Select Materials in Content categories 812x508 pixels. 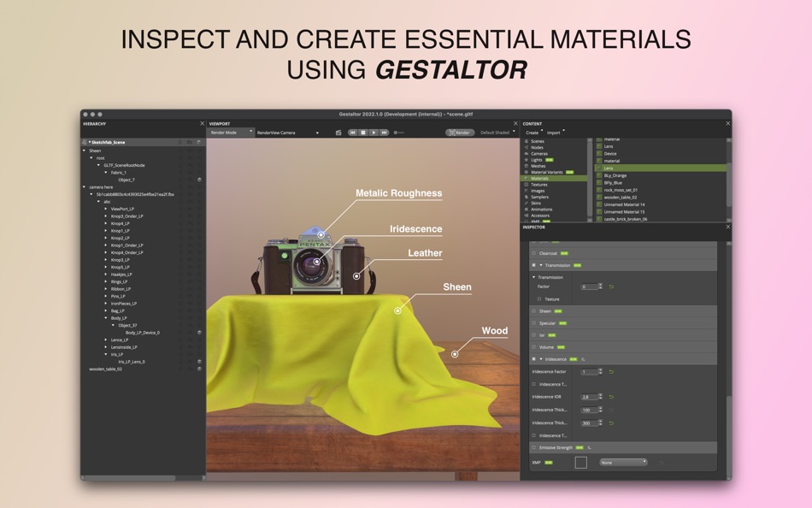554,179
